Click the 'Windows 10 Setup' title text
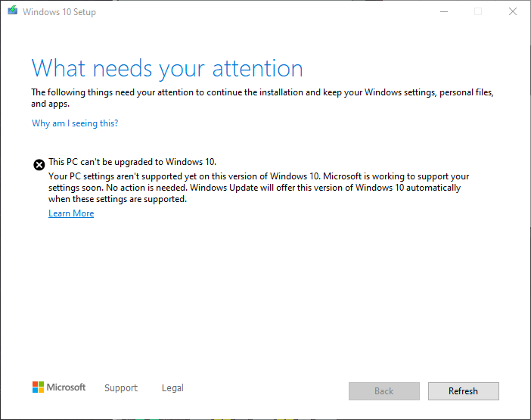The image size is (531, 420). click(x=59, y=12)
